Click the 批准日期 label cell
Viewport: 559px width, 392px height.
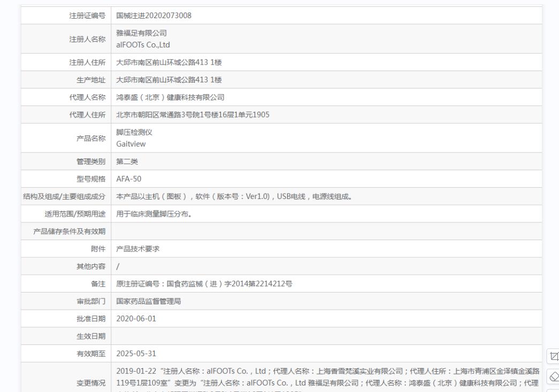click(x=66, y=319)
